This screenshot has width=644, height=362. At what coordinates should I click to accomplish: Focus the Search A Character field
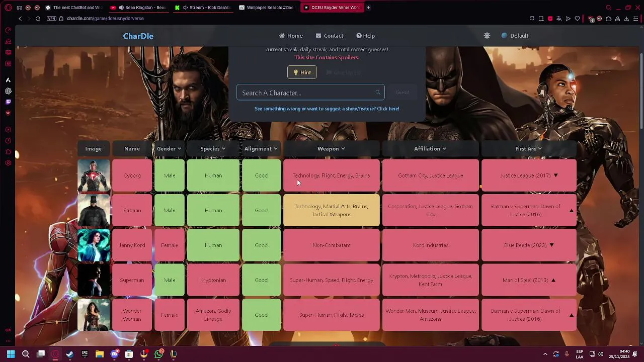(310, 93)
